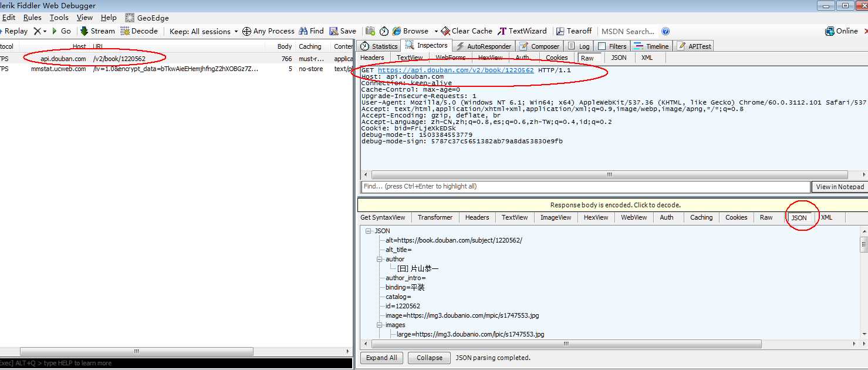Click the Find text input field

[585, 187]
